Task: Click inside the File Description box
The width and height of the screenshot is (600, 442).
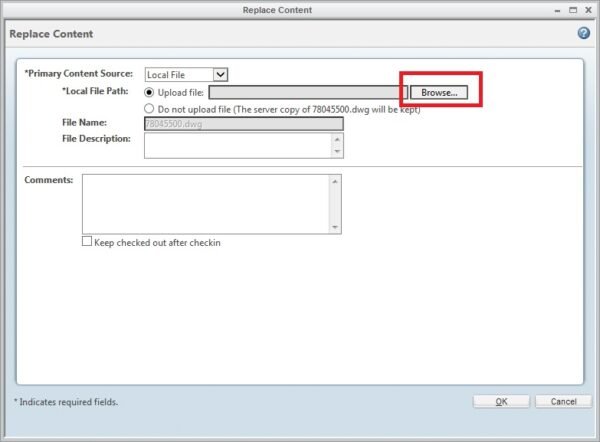Action: (x=237, y=145)
